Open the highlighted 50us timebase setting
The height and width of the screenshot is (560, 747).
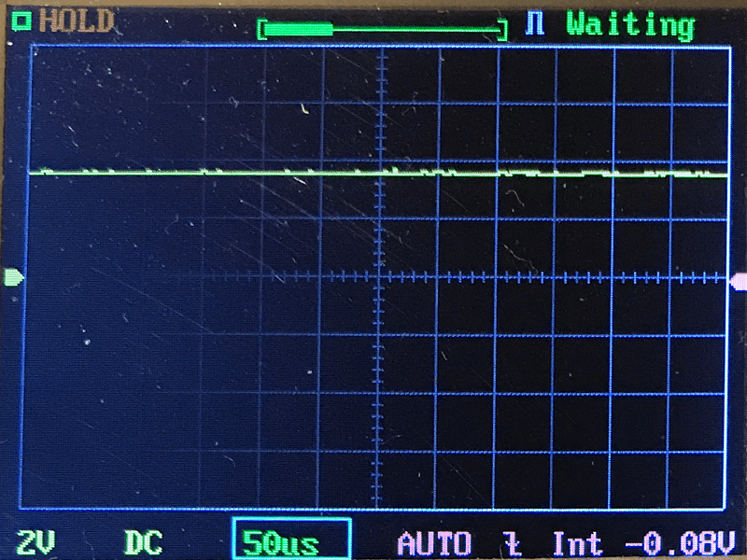coord(290,542)
